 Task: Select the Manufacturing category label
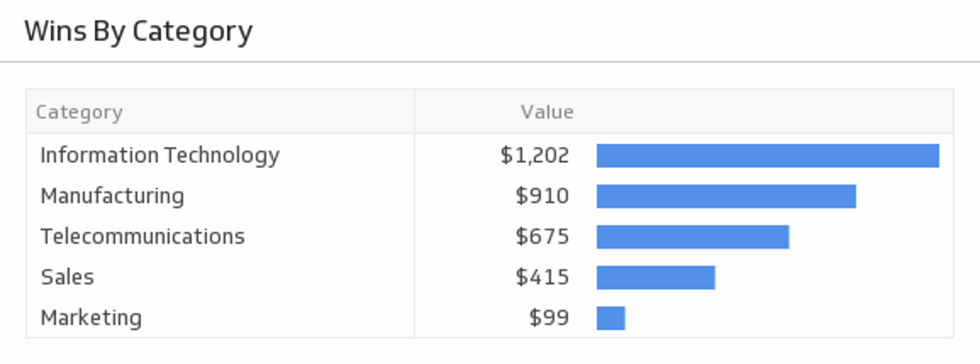pos(112,196)
